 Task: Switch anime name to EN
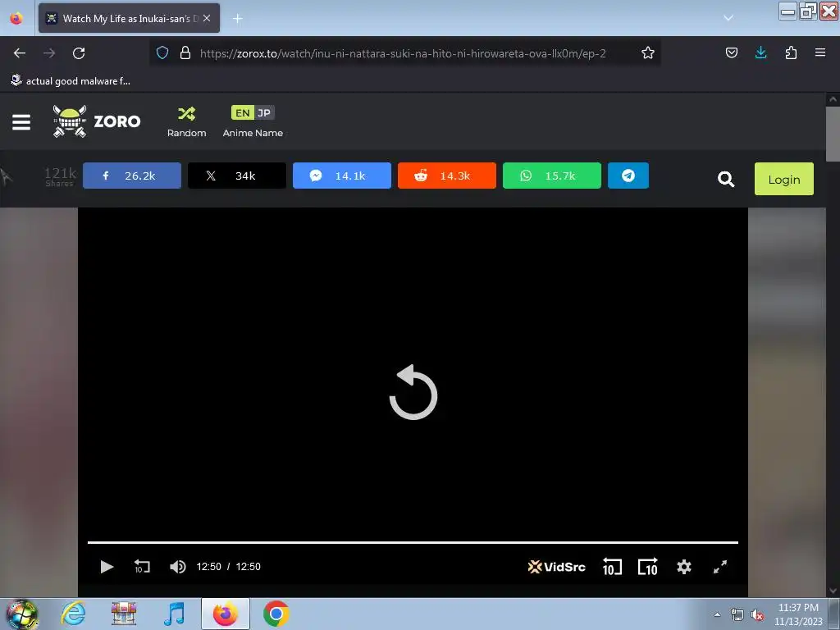(242, 113)
